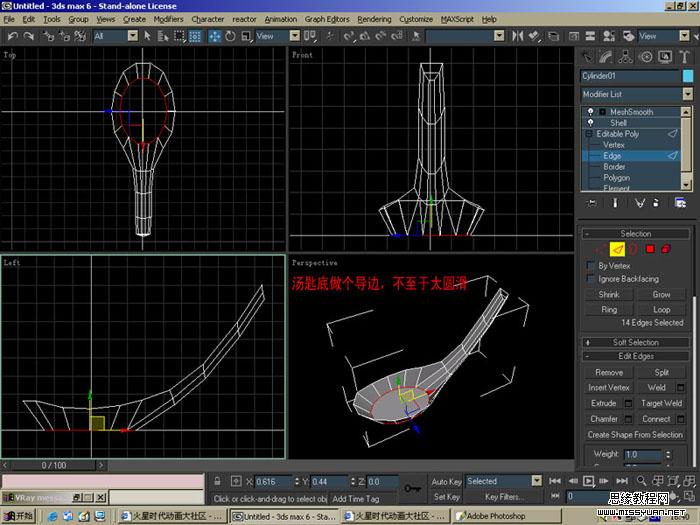Click Create Shape From Selection button

coord(635,434)
